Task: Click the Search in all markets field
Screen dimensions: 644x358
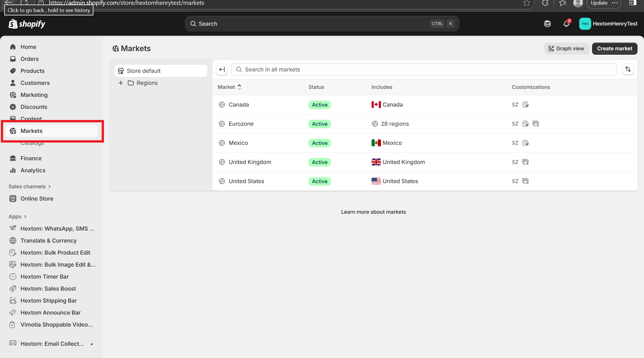Action: [424, 69]
